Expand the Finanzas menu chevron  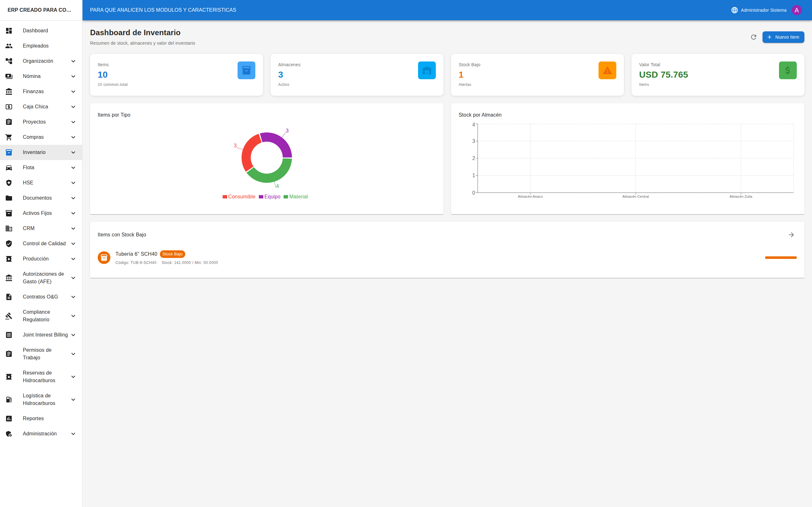[x=73, y=91]
